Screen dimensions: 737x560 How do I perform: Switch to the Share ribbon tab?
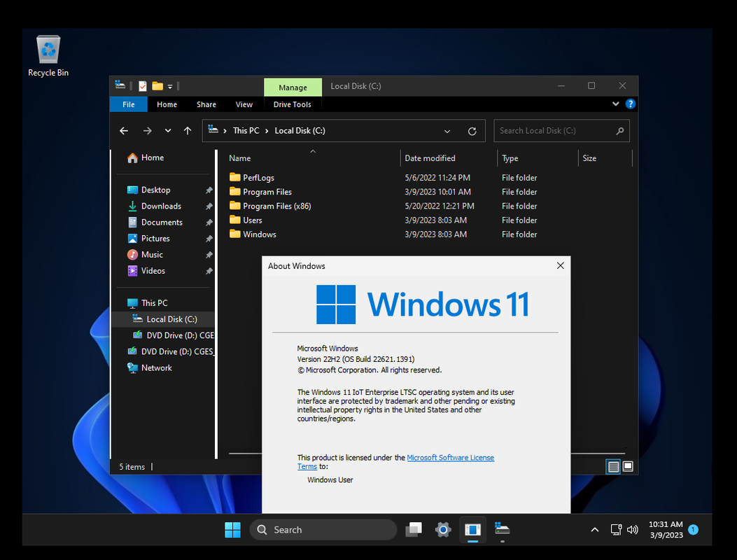(206, 104)
